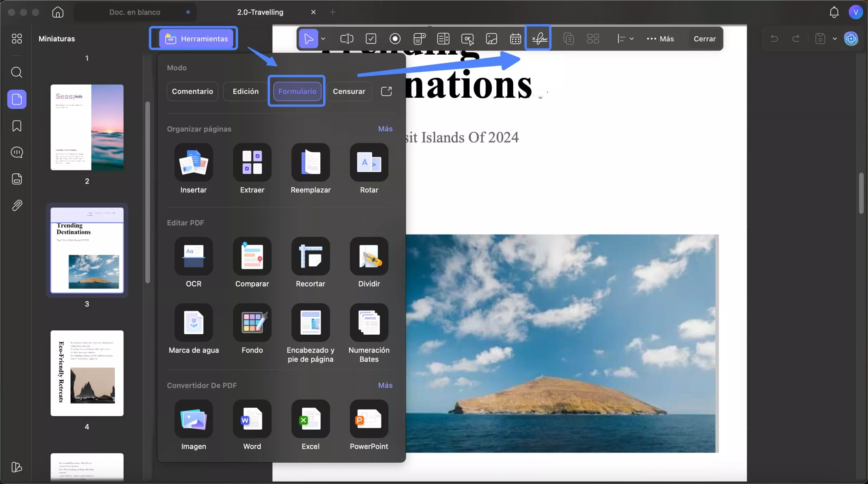
Task: Open the Reemplazar pages tool
Action: [311, 169]
